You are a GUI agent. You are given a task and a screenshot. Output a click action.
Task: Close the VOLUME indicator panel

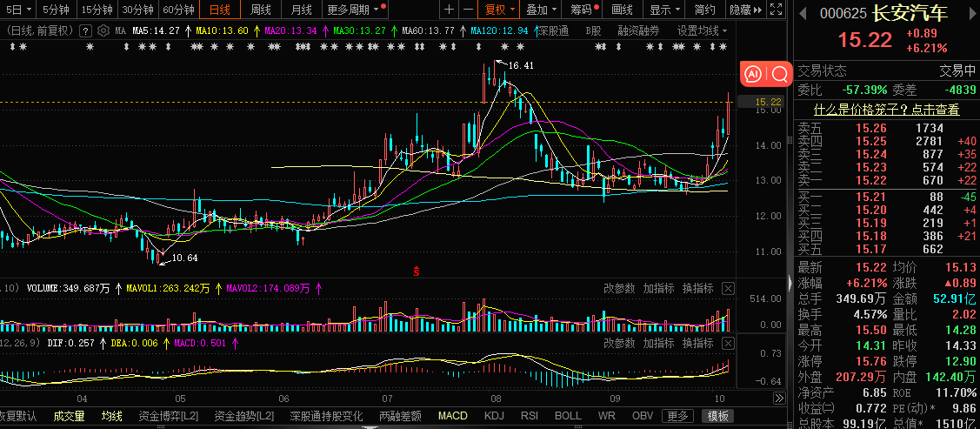pyautogui.click(x=728, y=288)
